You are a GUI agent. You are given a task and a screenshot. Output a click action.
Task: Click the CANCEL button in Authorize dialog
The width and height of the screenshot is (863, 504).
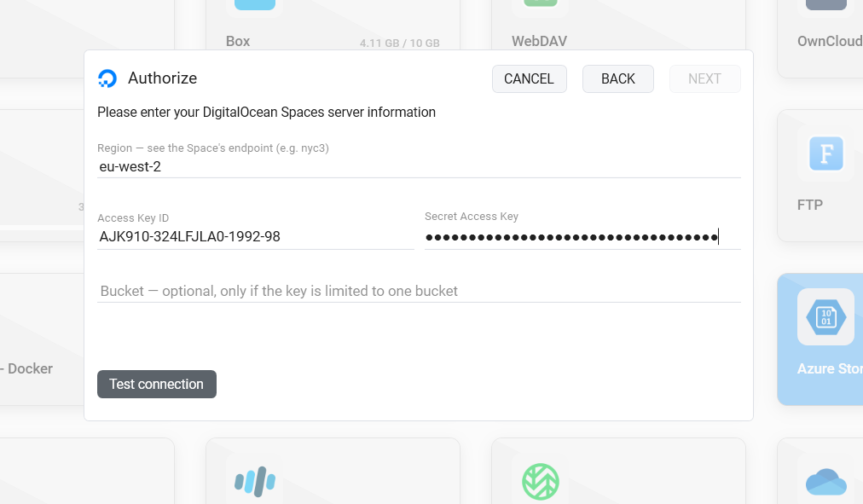pos(529,78)
